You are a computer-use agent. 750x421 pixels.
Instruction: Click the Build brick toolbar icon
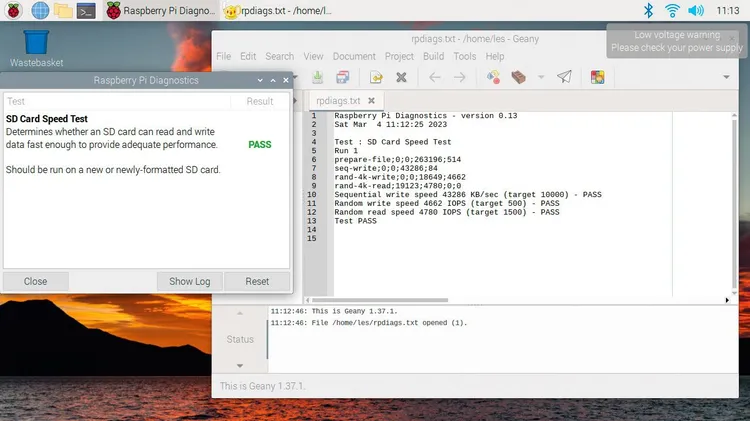[518, 77]
